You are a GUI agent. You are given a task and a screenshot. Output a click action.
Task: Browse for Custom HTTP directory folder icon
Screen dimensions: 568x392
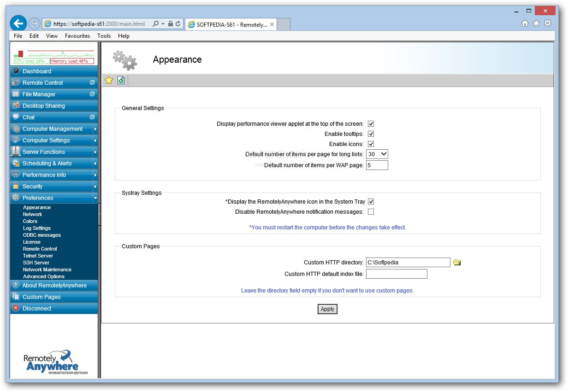coord(457,263)
